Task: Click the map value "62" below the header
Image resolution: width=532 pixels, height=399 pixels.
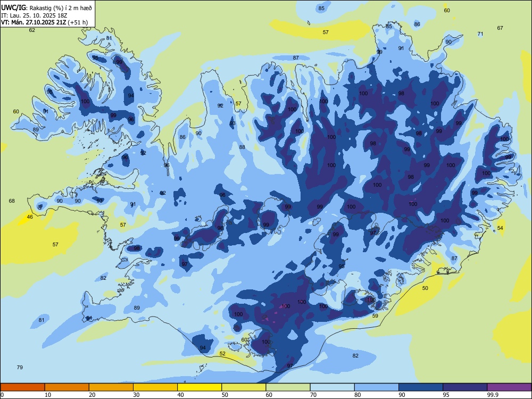Action: click(32, 30)
